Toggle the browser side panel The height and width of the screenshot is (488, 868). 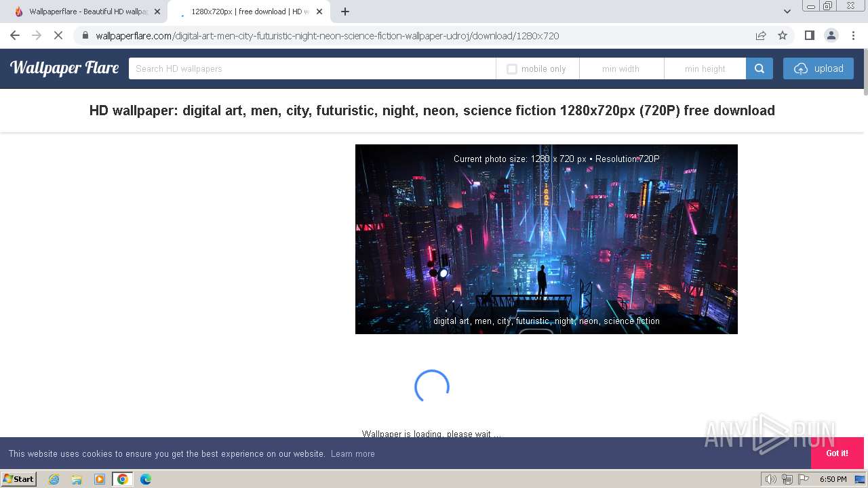point(810,35)
